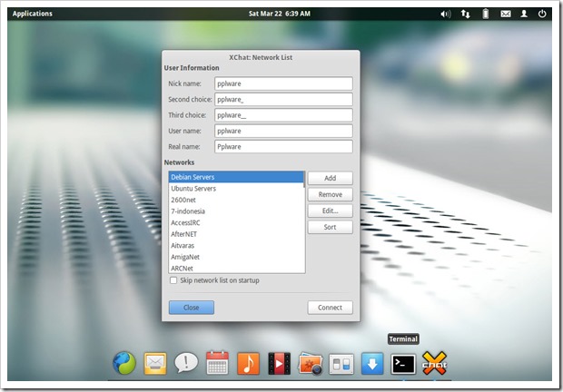Viewport: 563px width, 392px height.
Task: Open the video player dock icon
Action: pos(279,363)
